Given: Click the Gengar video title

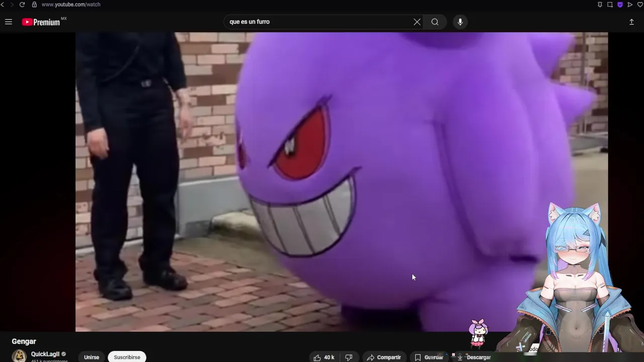Looking at the screenshot, I should [x=24, y=341].
